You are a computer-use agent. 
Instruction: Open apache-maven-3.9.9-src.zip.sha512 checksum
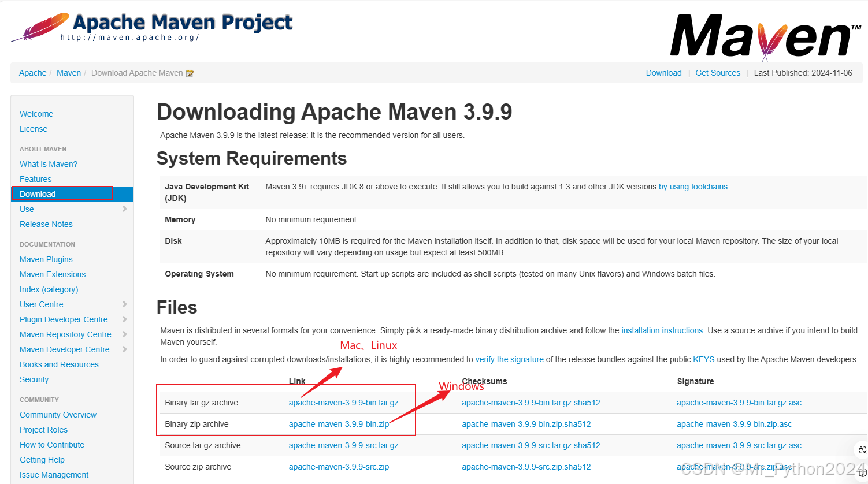pyautogui.click(x=526, y=467)
